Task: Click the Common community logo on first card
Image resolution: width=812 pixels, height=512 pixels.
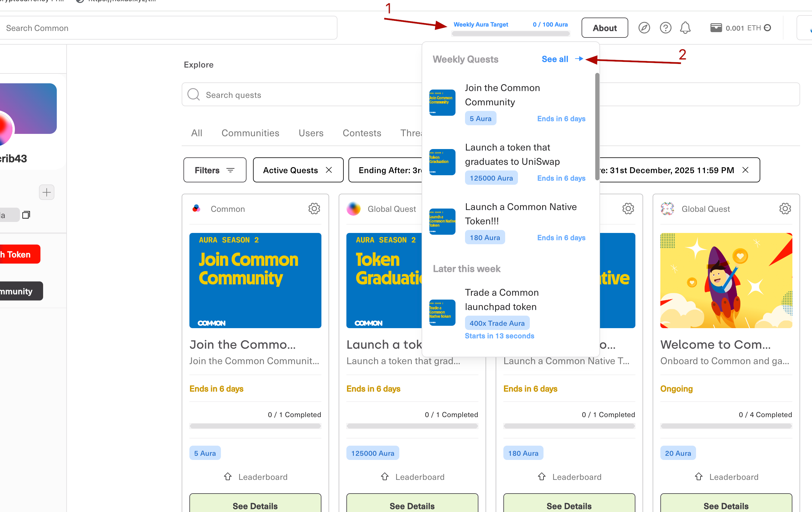Action: [x=196, y=209]
